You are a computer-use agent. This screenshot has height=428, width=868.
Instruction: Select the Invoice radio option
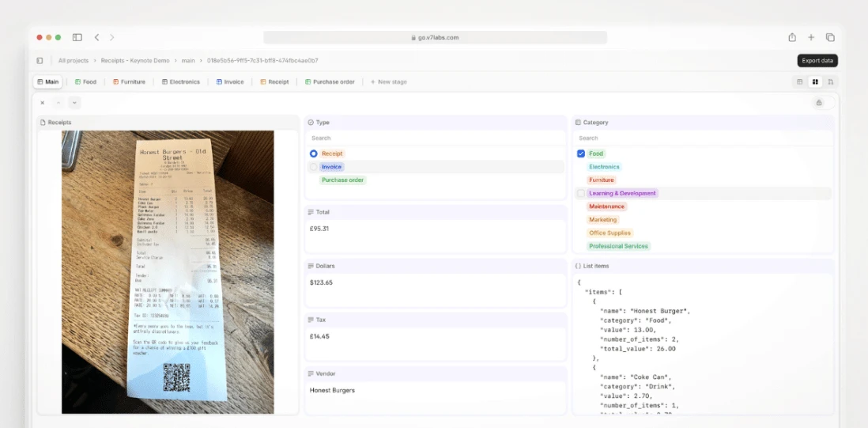click(313, 167)
